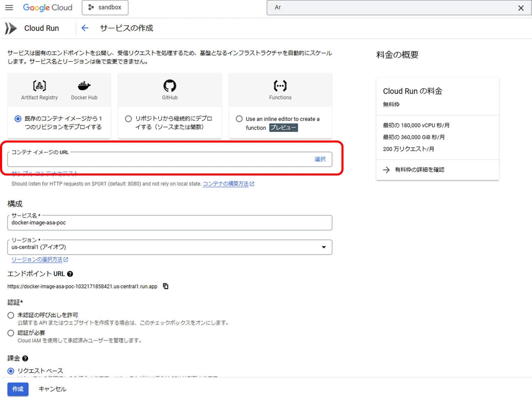Open the コンテナの構築方法 link
This screenshot has width=532, height=399.
click(229, 184)
